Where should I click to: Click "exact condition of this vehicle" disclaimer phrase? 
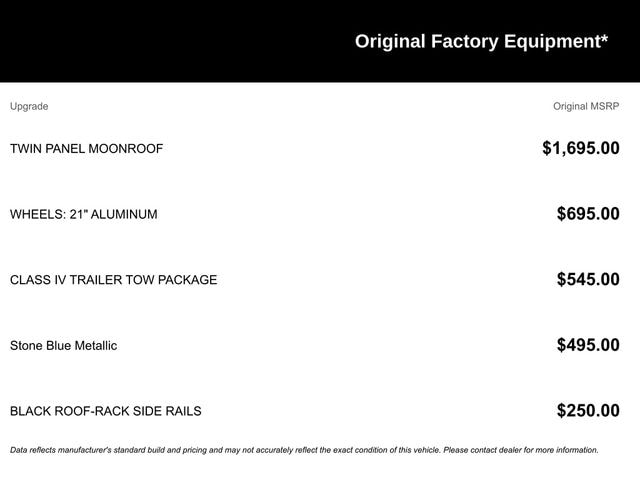point(379,450)
